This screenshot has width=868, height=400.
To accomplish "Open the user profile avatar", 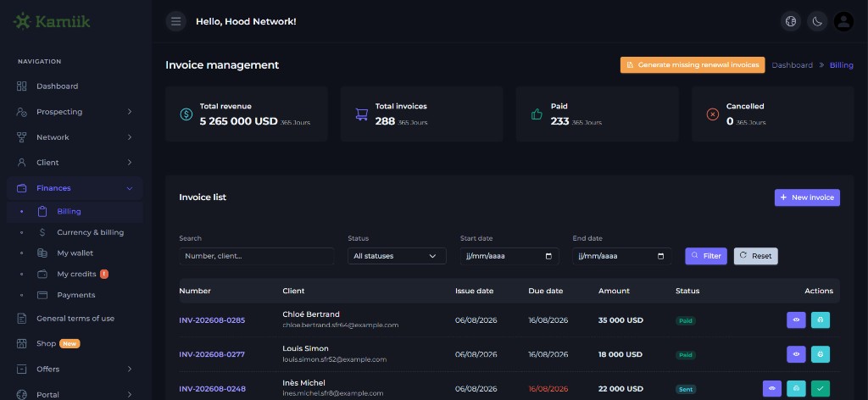I will [843, 21].
